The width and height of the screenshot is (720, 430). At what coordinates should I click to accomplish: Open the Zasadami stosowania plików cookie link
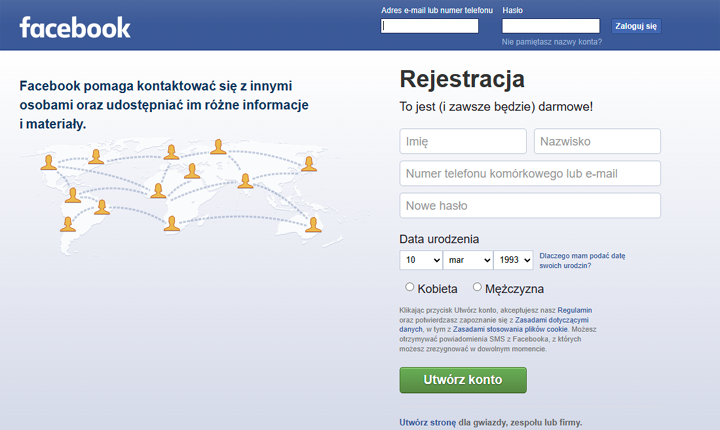(510, 329)
